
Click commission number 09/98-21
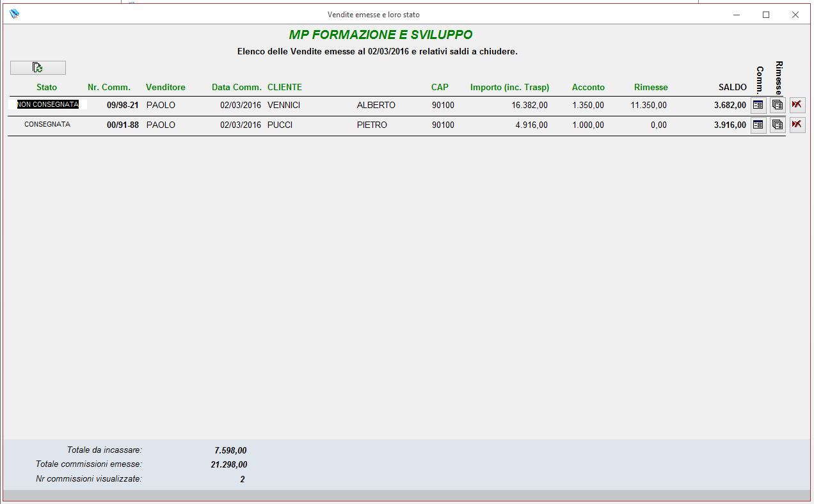[123, 105]
